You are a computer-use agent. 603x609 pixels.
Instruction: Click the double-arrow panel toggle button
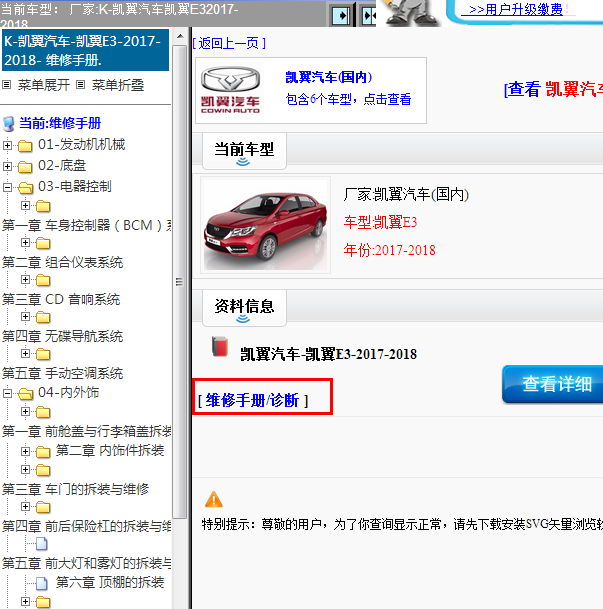[x=368, y=16]
